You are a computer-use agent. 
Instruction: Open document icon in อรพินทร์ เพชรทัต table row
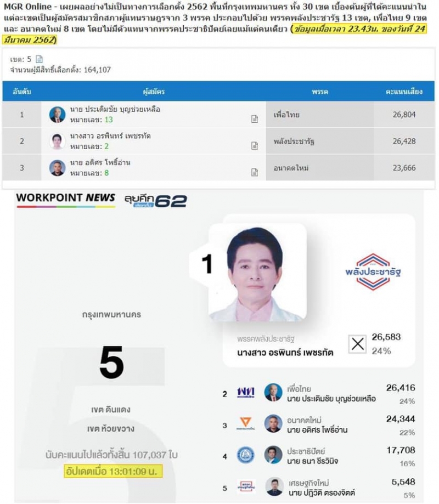pos(255,146)
